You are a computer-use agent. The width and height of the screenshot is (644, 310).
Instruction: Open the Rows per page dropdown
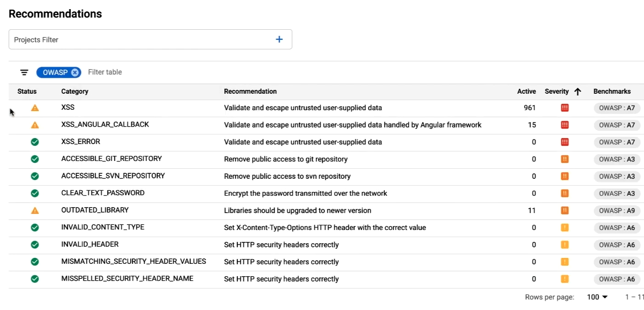596,297
